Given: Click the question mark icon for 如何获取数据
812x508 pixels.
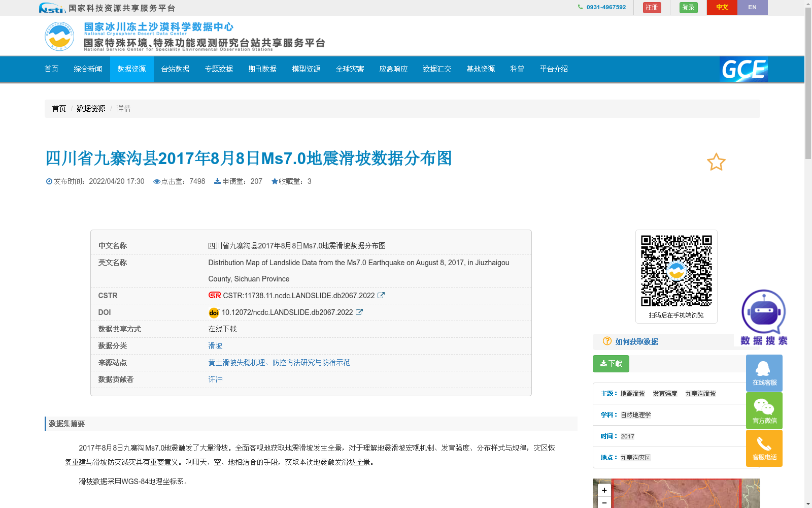Looking at the screenshot, I should tap(607, 341).
